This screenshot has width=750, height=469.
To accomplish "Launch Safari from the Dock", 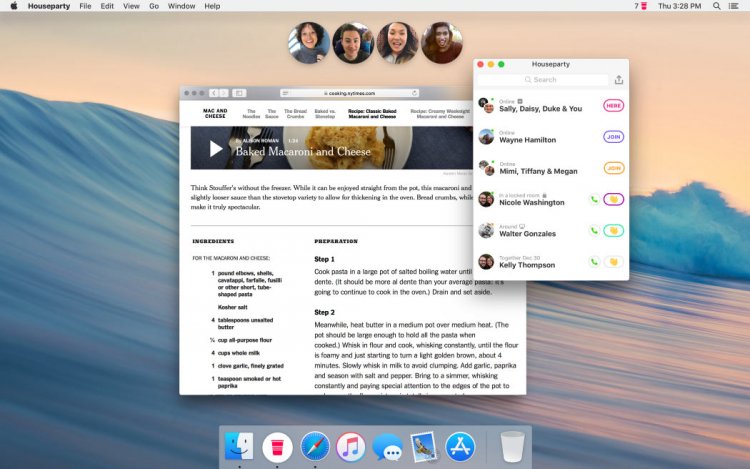I will coord(315,447).
